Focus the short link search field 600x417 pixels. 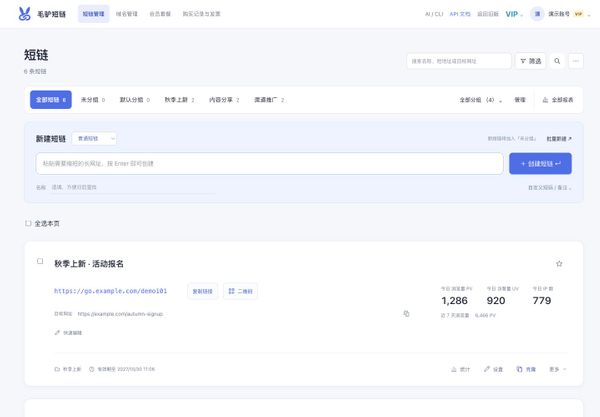point(459,61)
